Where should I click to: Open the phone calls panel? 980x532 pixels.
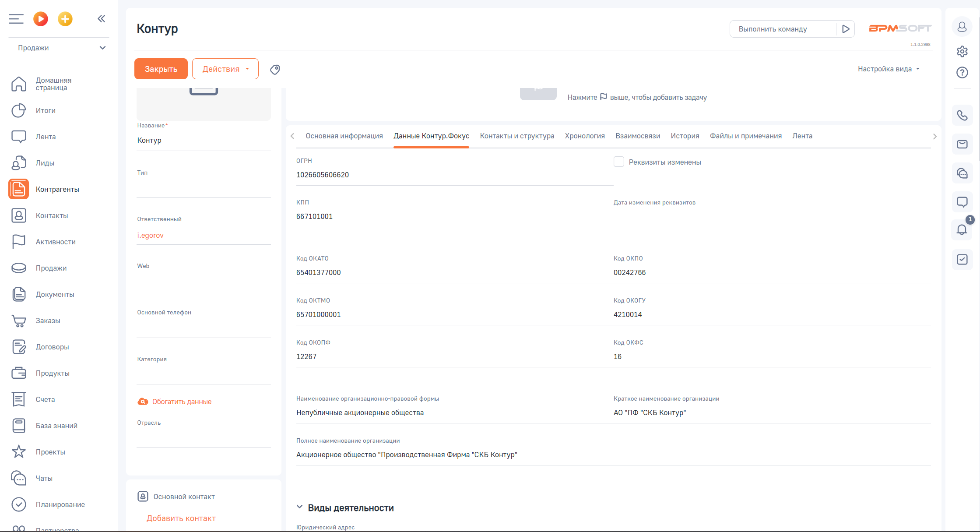[962, 115]
